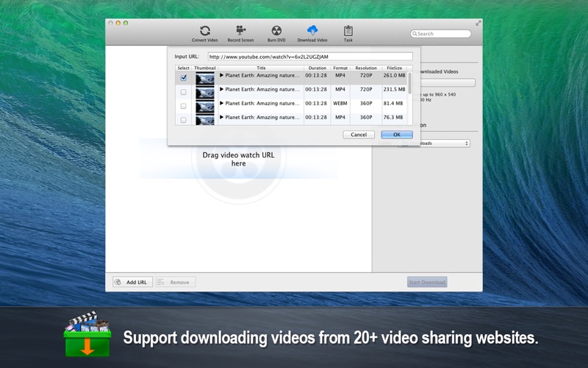Click thumbnail of the 76.3 MB video
This screenshot has width=588, height=368.
tap(205, 120)
